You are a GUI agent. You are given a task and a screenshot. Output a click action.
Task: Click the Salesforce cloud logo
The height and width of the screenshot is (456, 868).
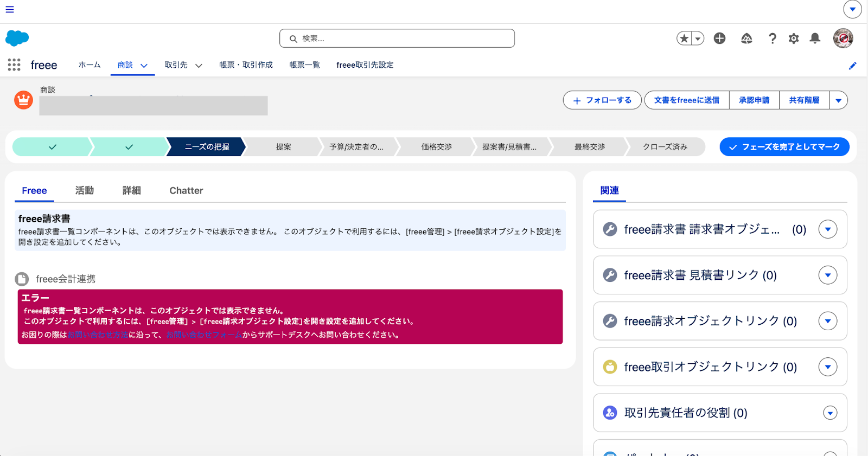click(x=17, y=38)
